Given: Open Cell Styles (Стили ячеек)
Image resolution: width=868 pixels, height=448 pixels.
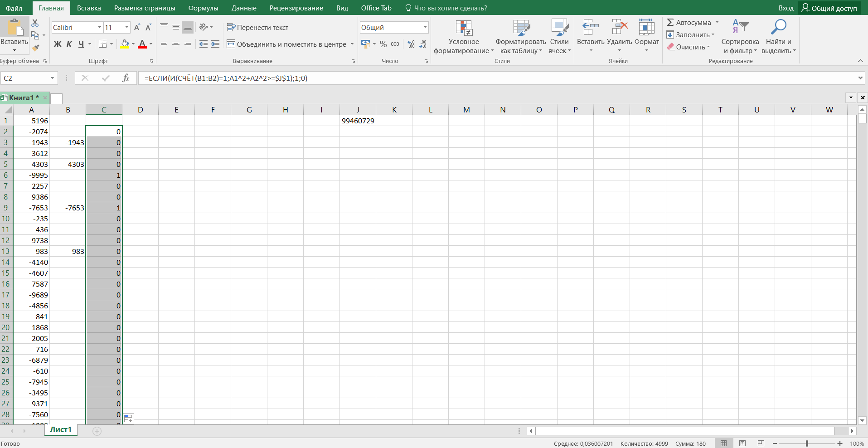Looking at the screenshot, I should pos(559,37).
